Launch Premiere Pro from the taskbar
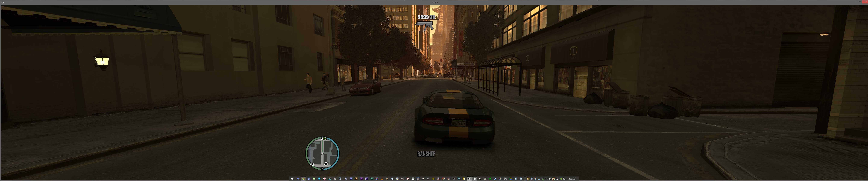 point(362,179)
